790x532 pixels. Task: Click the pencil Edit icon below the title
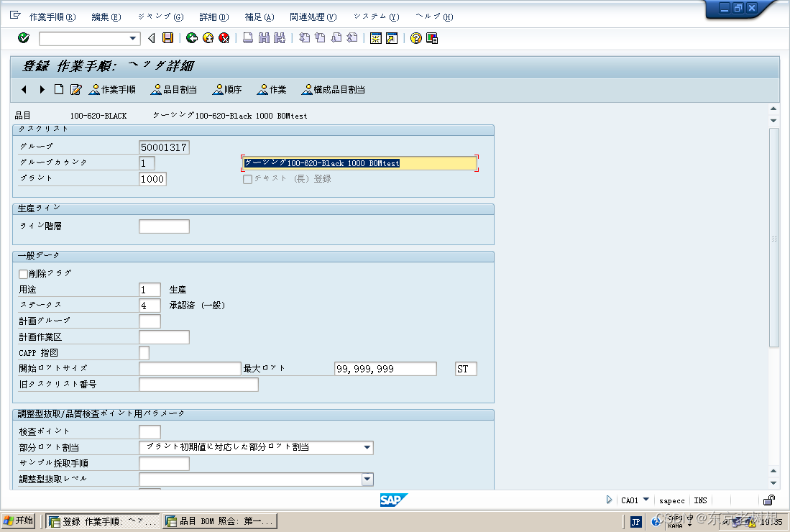[x=75, y=89]
